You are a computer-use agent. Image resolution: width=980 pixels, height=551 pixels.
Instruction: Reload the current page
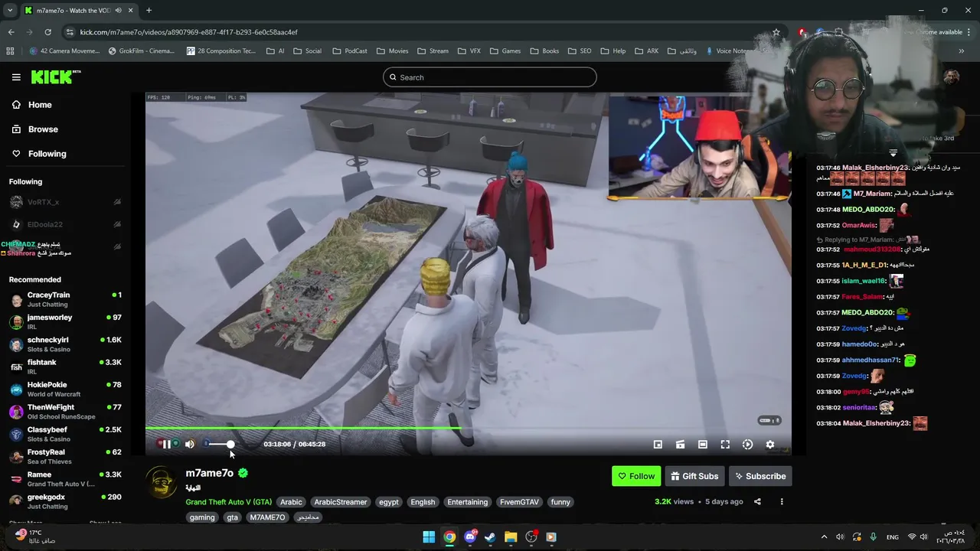47,32
